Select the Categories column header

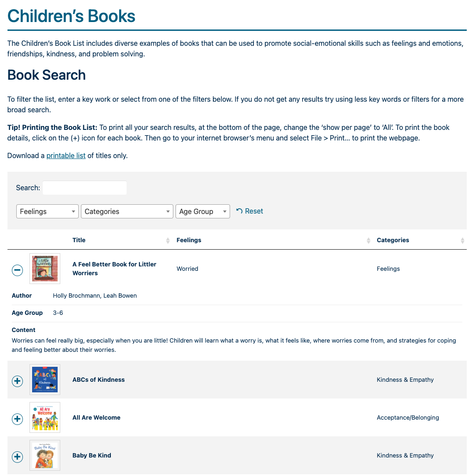point(393,240)
